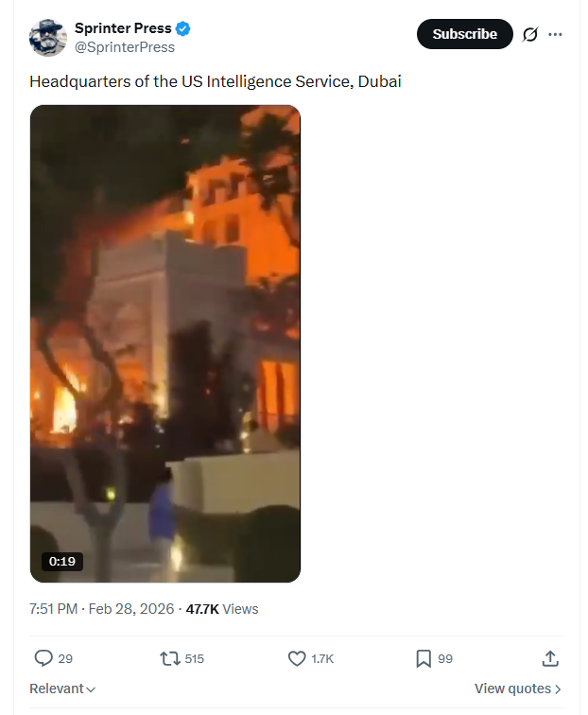Screen dimensions: 588x715
Task: Click the 1.7K likes count
Action: pos(322,658)
